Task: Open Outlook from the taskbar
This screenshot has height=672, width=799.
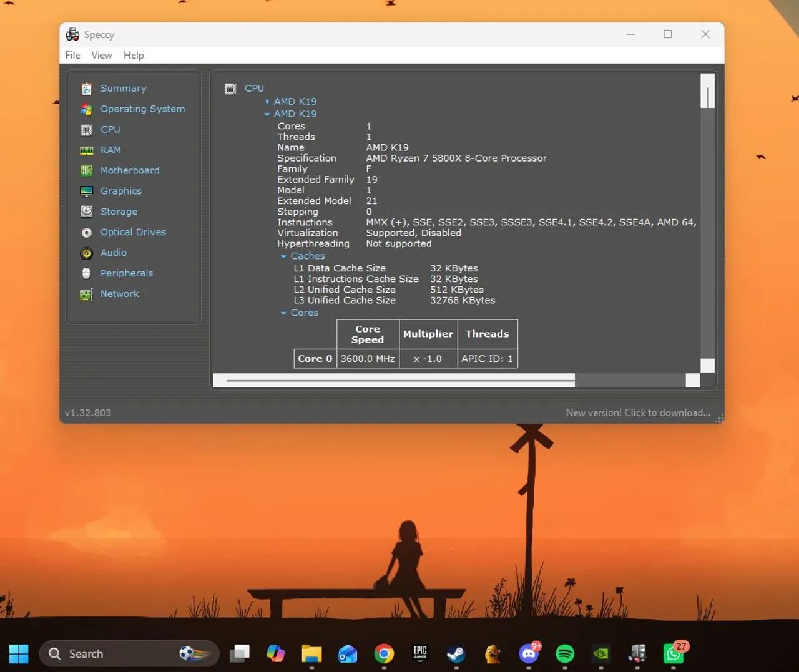Action: pos(348,653)
